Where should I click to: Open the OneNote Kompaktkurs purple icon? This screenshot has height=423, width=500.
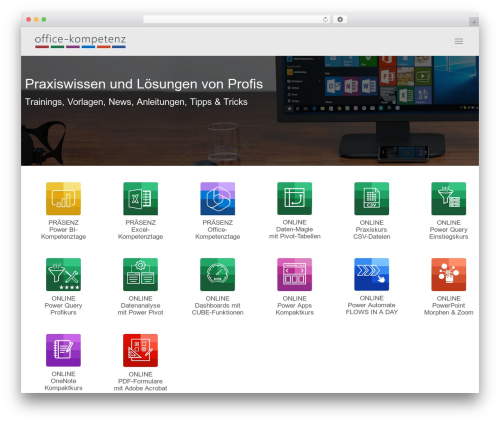point(63,350)
